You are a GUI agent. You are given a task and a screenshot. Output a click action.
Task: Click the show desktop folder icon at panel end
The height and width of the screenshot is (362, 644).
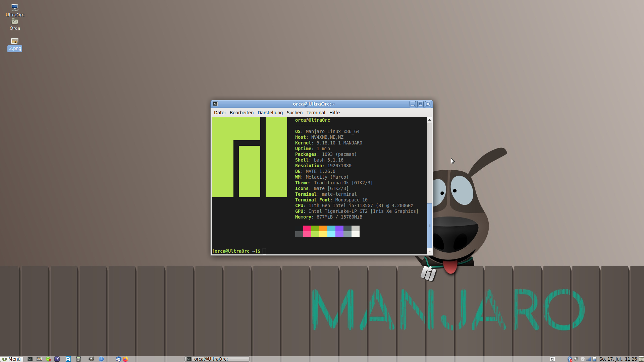641,359
